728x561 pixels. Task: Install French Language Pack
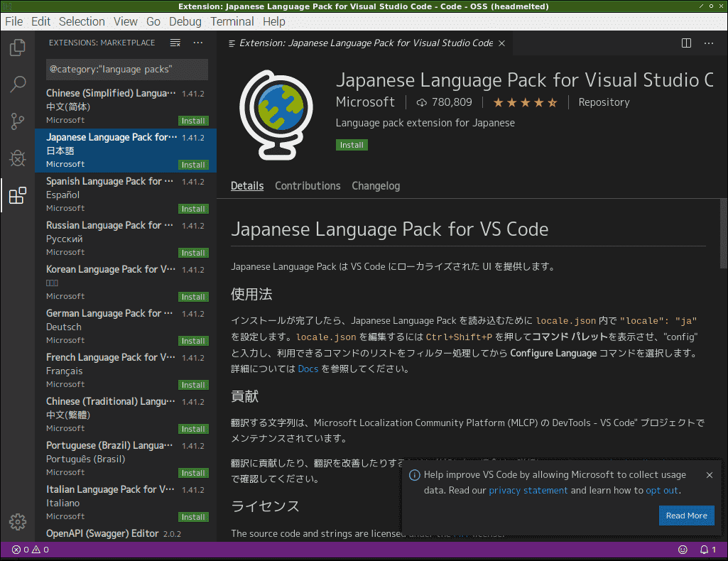coord(193,385)
